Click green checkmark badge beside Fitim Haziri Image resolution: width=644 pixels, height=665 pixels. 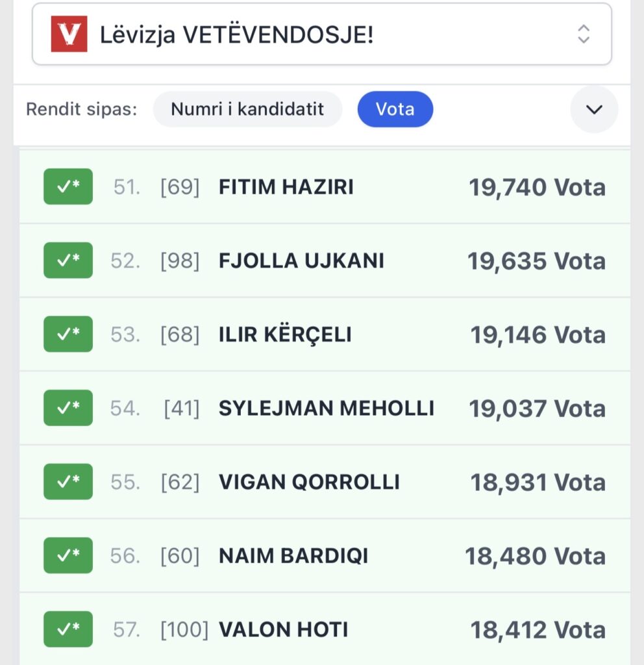pos(68,187)
